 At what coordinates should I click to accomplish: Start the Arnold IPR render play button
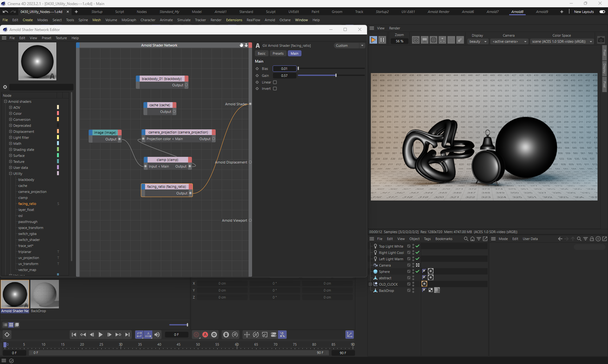coord(373,40)
